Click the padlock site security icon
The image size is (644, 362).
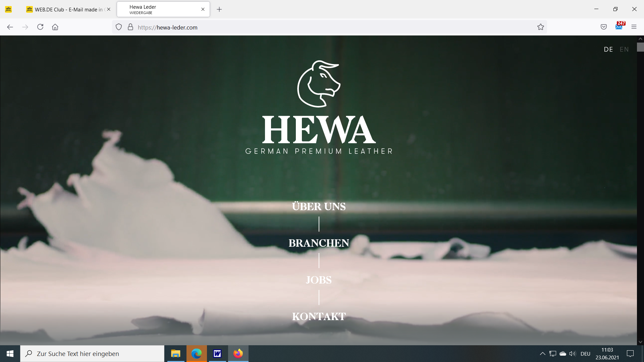click(x=130, y=27)
